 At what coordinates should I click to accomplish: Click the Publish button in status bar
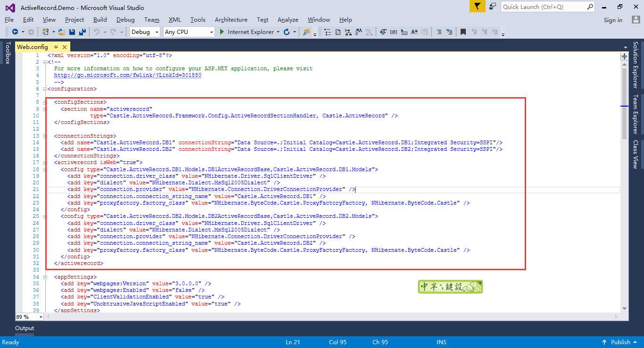[620, 342]
